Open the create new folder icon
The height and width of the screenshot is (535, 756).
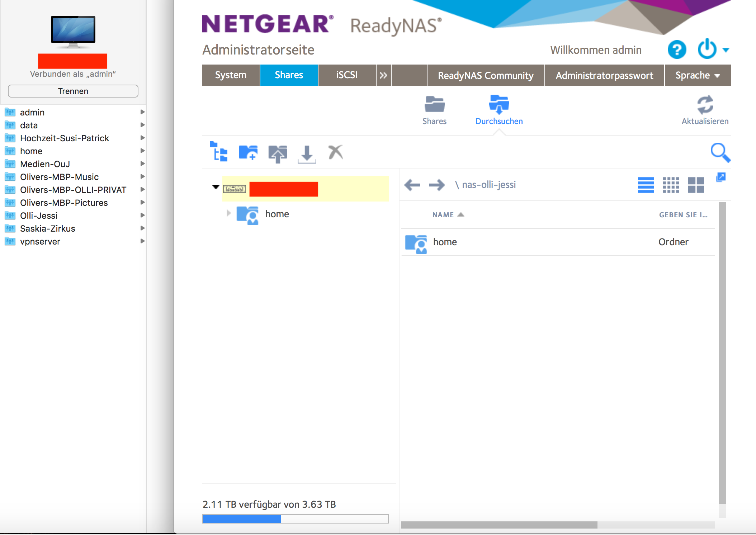pyautogui.click(x=247, y=152)
